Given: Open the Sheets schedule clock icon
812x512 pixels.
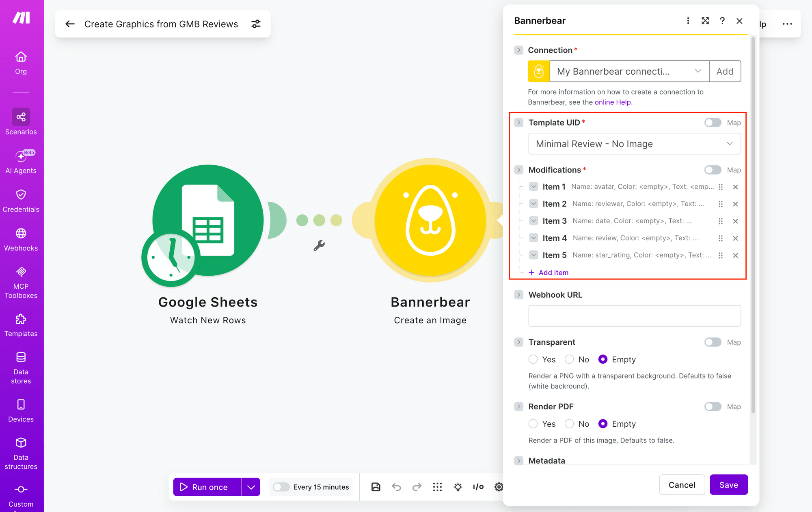Looking at the screenshot, I should pyautogui.click(x=171, y=257).
